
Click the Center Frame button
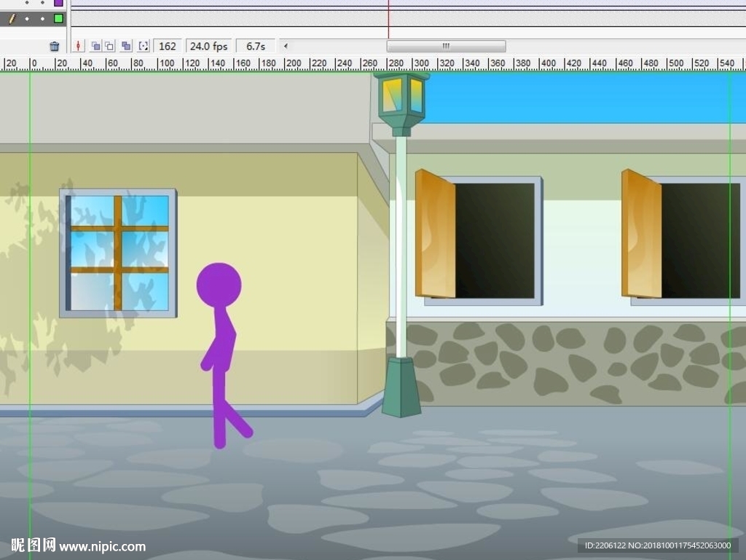[x=79, y=47]
